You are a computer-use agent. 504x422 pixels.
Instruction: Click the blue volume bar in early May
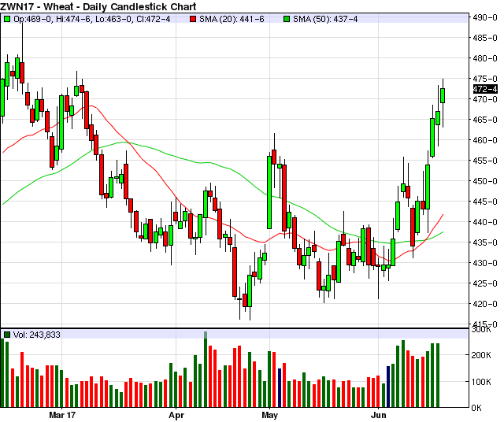(x=280, y=388)
